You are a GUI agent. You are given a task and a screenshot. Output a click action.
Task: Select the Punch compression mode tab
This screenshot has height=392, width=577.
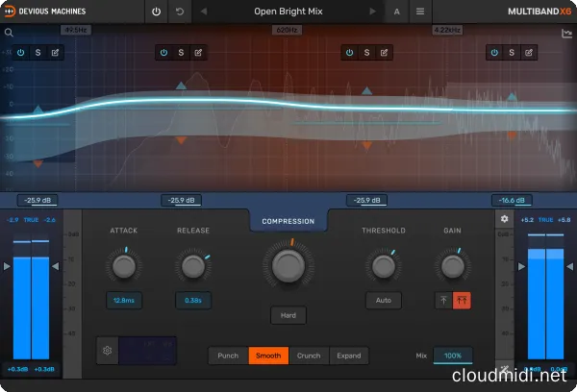[x=228, y=355]
